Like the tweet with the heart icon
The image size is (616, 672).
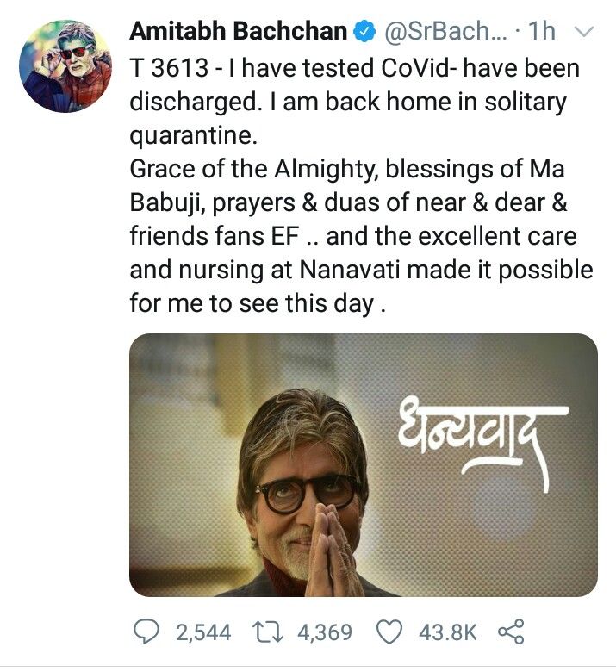tap(392, 633)
